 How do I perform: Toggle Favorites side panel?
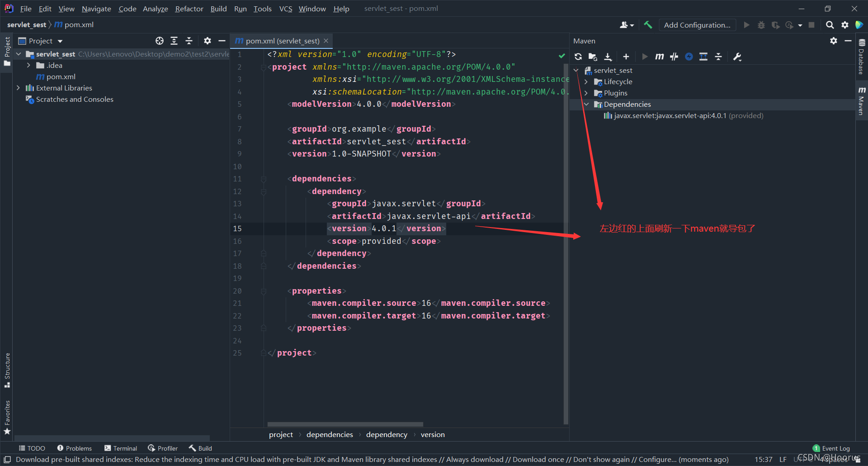pos(7,417)
